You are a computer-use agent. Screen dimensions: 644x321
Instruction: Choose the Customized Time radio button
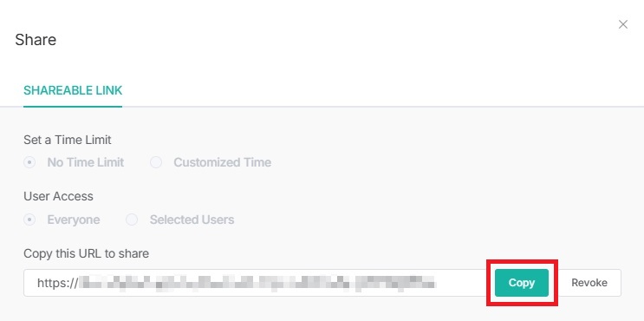(x=156, y=162)
